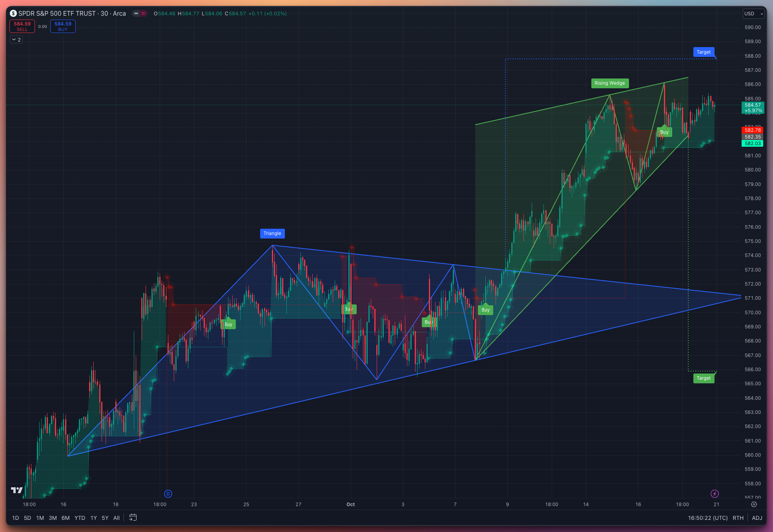The width and height of the screenshot is (773, 532).
Task: Click the SELL 584.59 button
Action: point(22,26)
